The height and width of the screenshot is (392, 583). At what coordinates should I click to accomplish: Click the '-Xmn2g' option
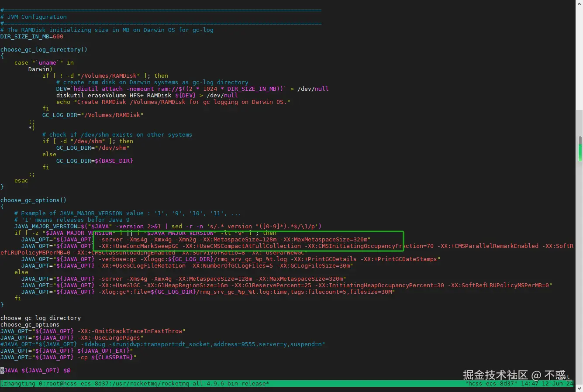(x=186, y=239)
